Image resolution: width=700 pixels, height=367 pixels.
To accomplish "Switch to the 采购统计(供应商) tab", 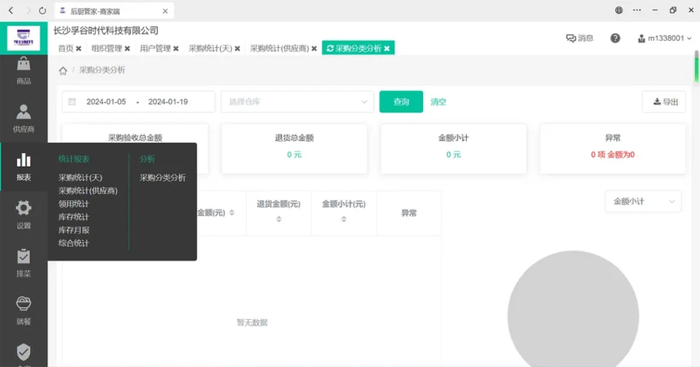I will [x=279, y=48].
